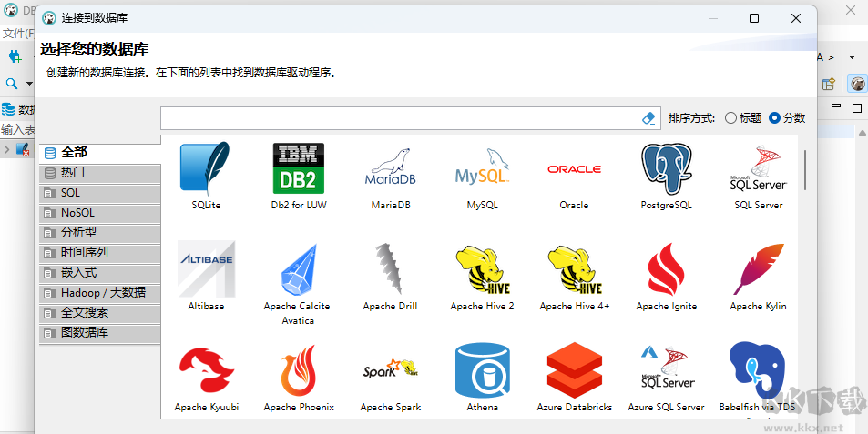Open the 全部 category tab

(100, 152)
